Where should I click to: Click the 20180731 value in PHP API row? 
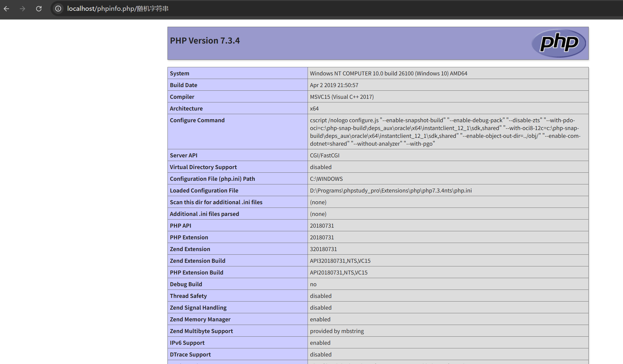click(x=322, y=226)
